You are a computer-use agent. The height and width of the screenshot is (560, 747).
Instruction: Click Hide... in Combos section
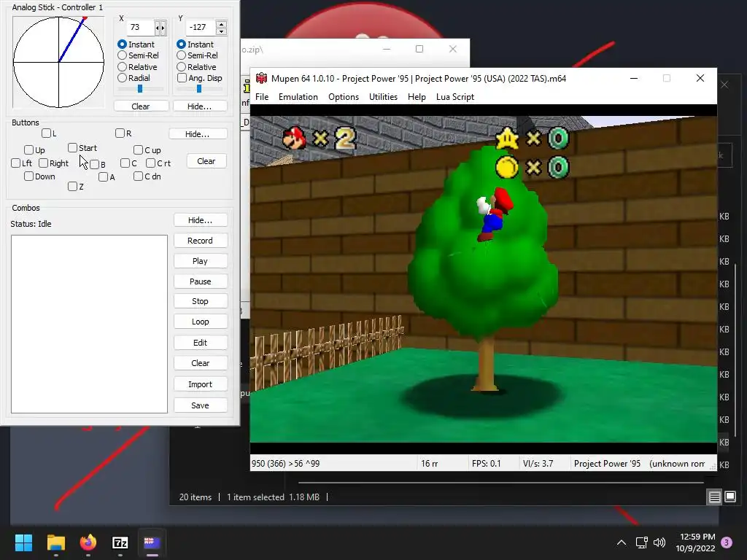pyautogui.click(x=200, y=220)
